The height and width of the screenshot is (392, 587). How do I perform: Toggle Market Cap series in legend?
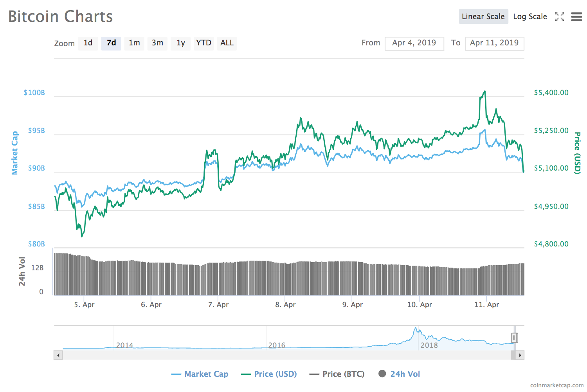pos(200,374)
